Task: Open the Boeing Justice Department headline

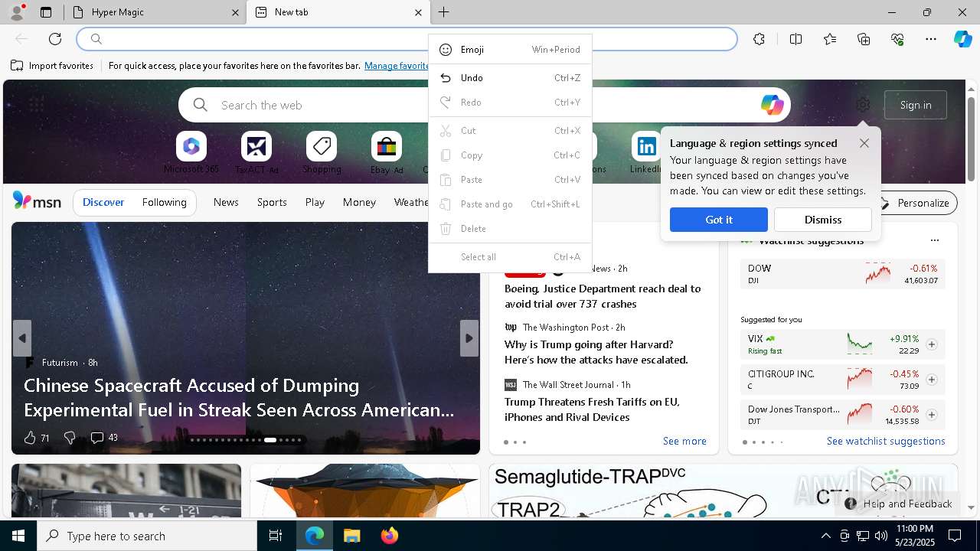Action: 603,296
